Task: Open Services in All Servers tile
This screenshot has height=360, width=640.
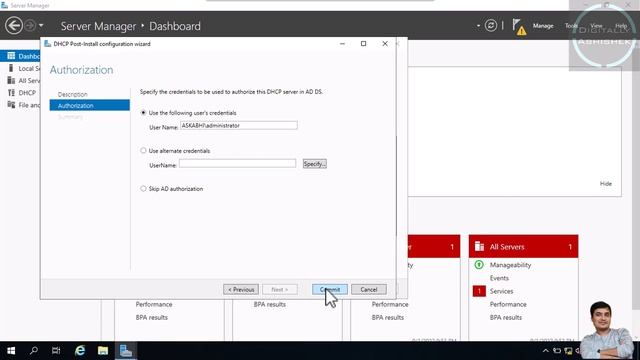Action: click(x=501, y=291)
